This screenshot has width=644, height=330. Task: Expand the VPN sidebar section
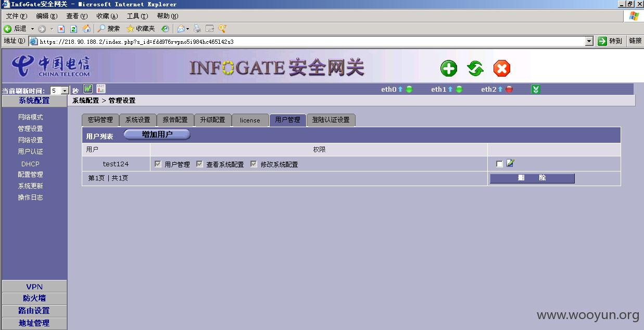click(x=34, y=286)
